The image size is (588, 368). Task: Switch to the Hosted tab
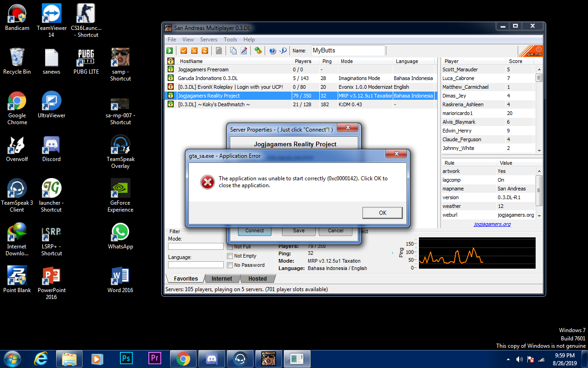[258, 279]
